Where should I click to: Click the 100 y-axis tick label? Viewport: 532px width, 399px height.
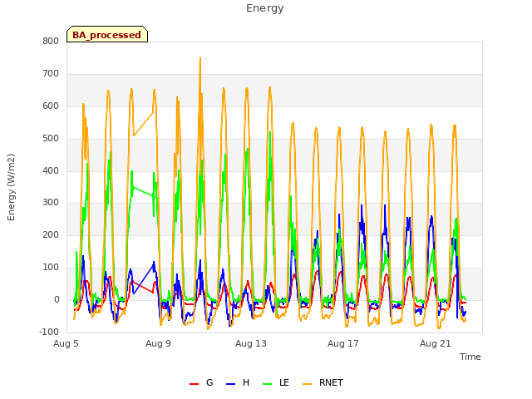tap(51, 267)
